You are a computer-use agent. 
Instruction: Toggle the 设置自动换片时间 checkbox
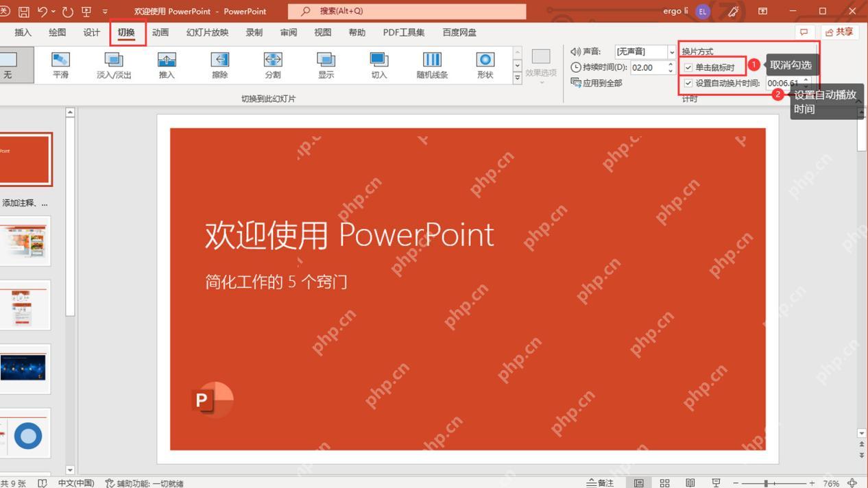688,83
